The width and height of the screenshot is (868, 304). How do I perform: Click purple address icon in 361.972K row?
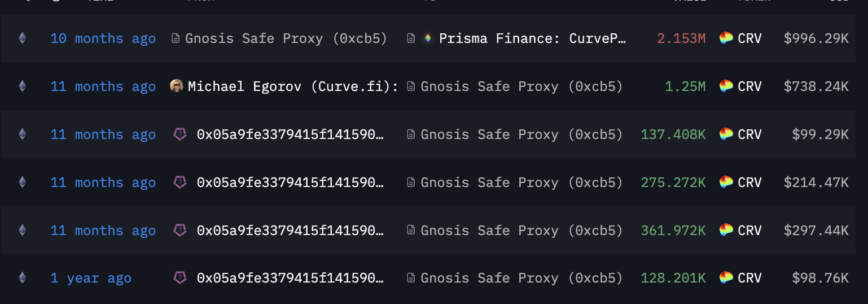[179, 231]
